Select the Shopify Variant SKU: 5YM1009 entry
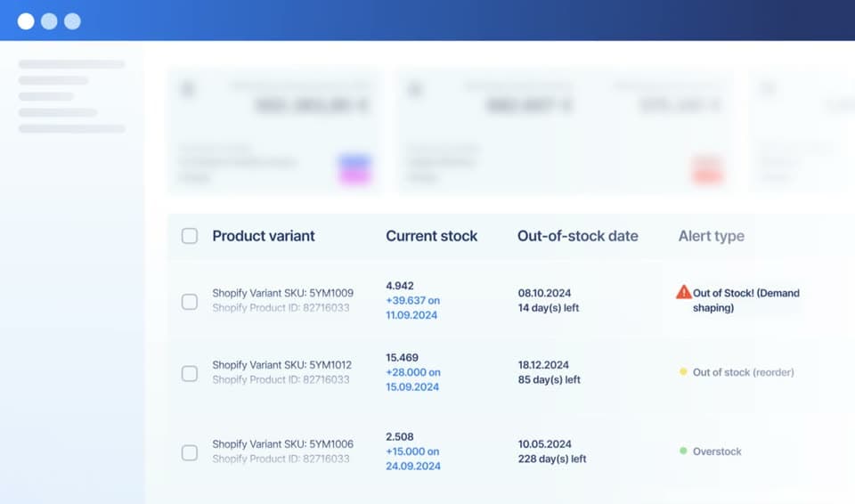The width and height of the screenshot is (855, 504). [282, 293]
